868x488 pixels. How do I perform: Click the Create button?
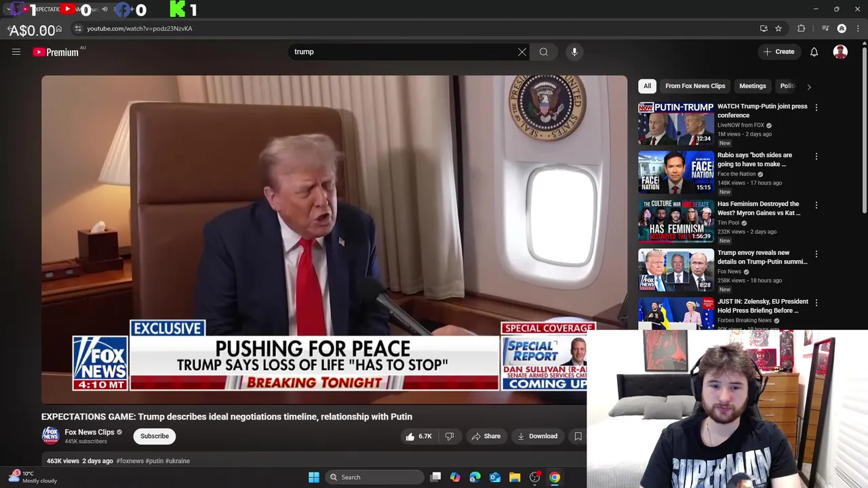click(x=778, y=52)
